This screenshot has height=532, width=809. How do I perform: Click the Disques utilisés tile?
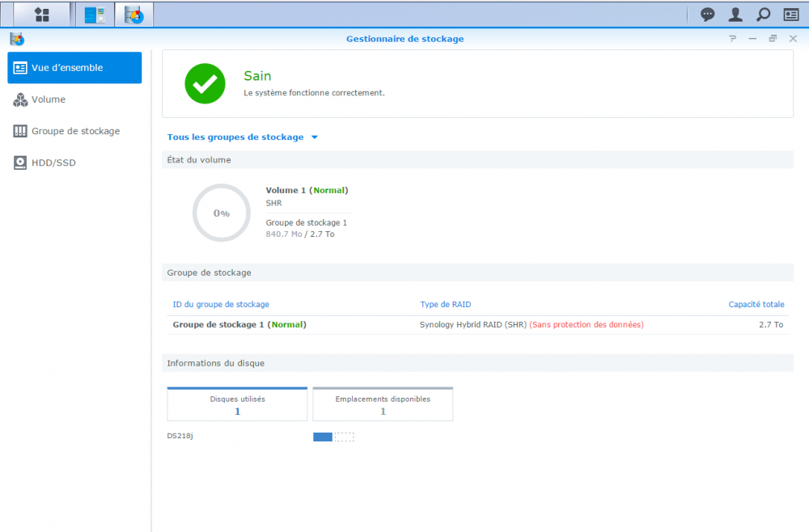(237, 404)
